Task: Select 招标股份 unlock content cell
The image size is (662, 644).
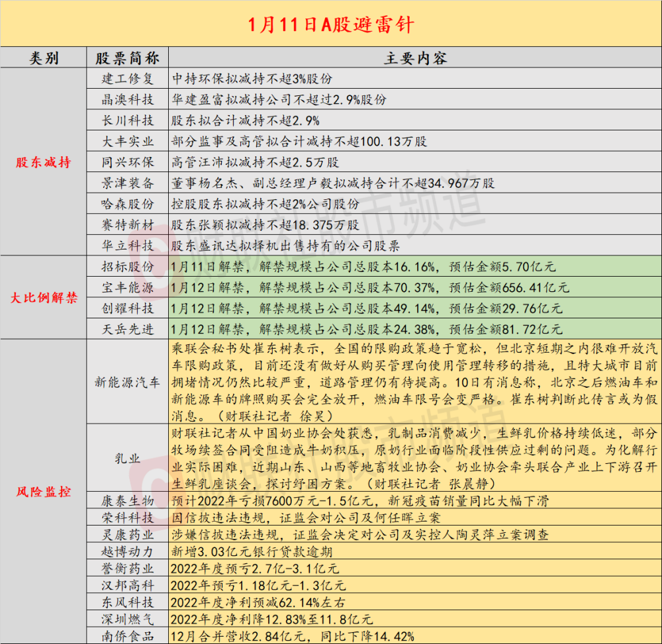Action: click(x=415, y=266)
